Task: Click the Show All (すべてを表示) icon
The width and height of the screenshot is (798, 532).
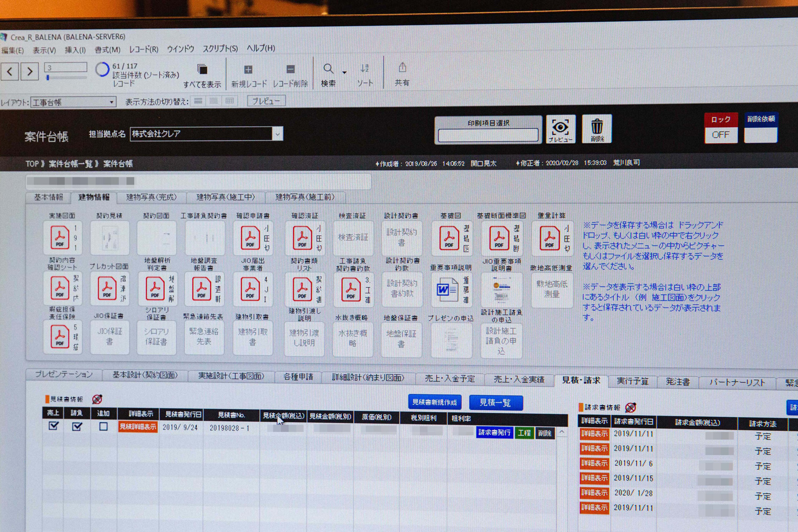Action: pos(202,70)
